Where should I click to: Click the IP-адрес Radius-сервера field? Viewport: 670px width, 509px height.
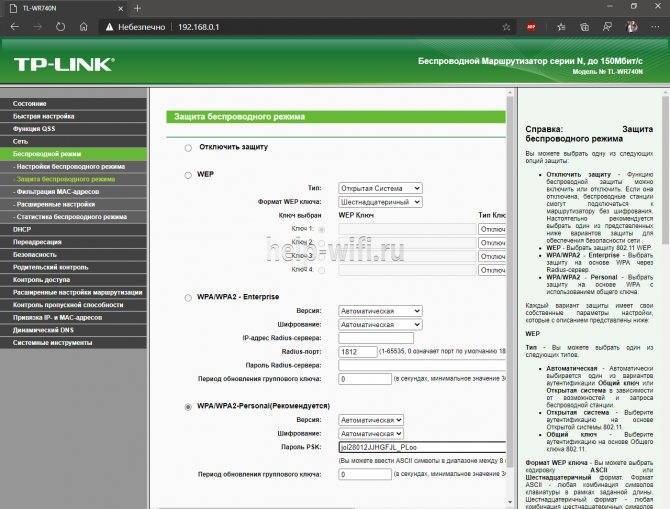[376, 338]
